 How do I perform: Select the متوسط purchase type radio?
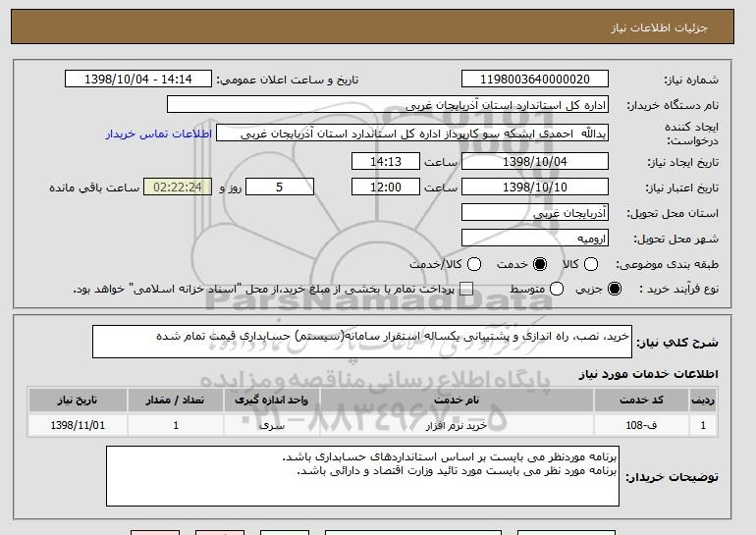pos(557,289)
